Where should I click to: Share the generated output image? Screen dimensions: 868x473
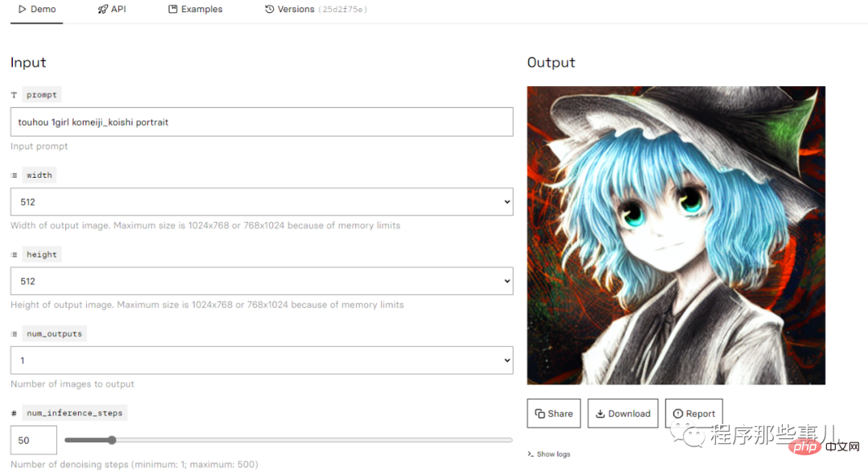tap(554, 413)
